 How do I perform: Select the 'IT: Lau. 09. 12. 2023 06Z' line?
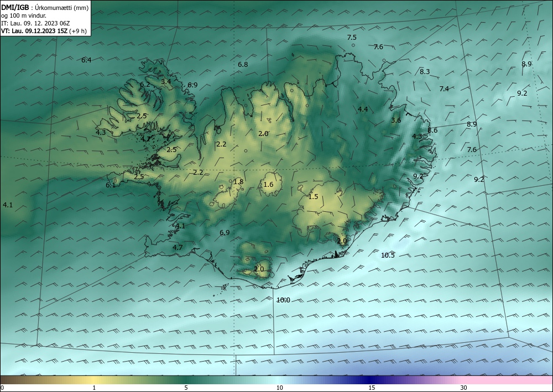[35, 23]
